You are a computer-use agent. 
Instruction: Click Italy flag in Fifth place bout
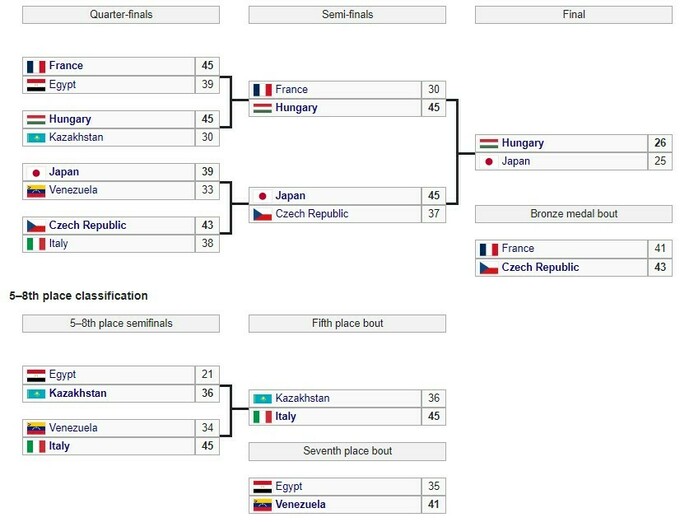point(263,416)
